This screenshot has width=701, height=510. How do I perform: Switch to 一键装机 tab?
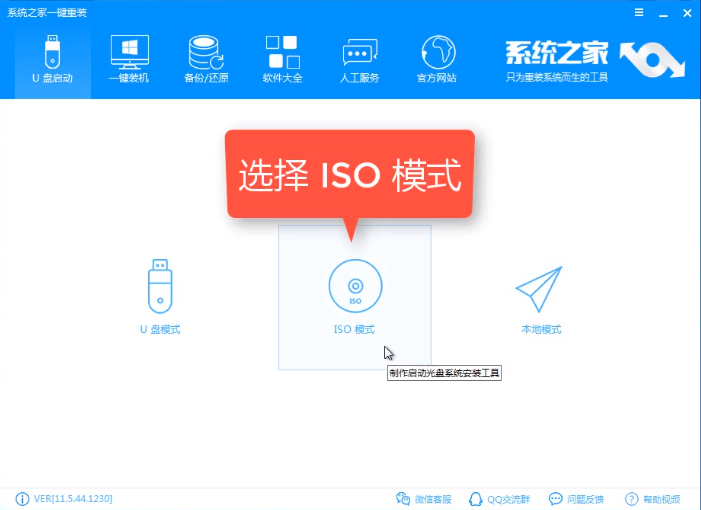click(129, 59)
